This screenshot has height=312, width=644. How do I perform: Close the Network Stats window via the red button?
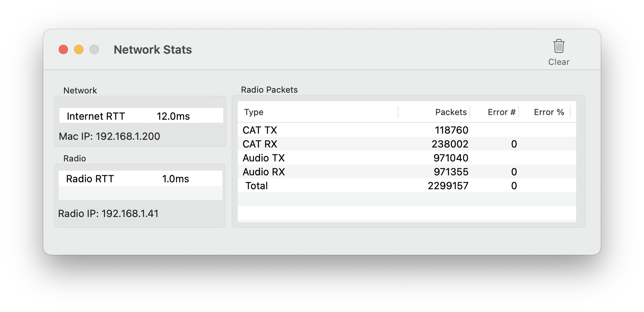tap(63, 49)
